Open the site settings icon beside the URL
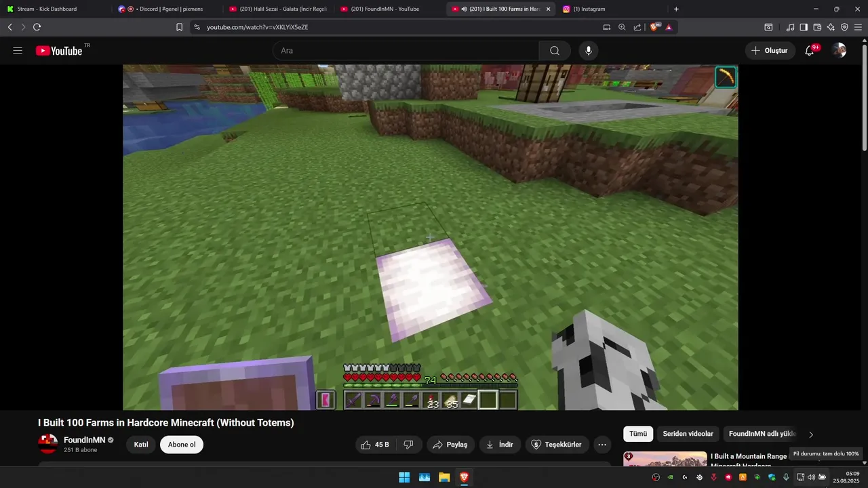Image resolution: width=868 pixels, height=488 pixels. point(197,27)
